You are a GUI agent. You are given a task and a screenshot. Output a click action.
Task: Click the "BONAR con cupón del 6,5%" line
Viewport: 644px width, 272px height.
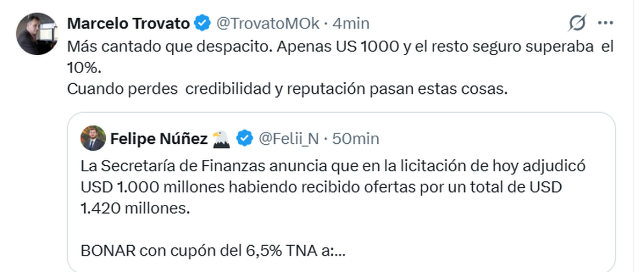[213, 251]
